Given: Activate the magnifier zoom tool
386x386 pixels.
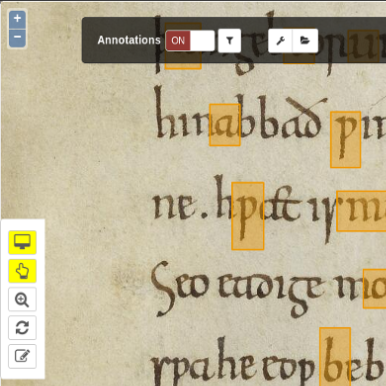Looking at the screenshot, I should [x=22, y=299].
